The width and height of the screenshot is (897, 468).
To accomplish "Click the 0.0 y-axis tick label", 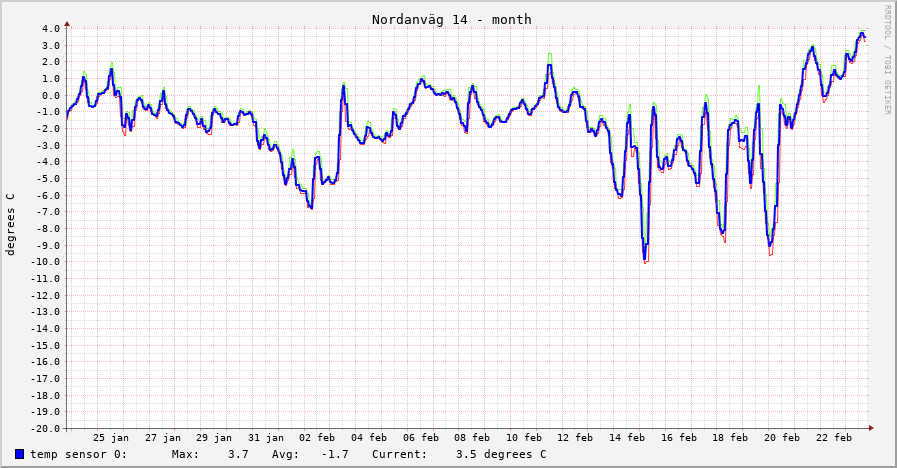I will tap(52, 95).
